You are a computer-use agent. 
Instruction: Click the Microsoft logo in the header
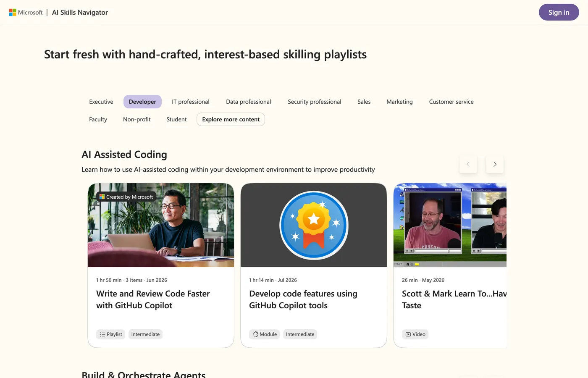click(26, 13)
